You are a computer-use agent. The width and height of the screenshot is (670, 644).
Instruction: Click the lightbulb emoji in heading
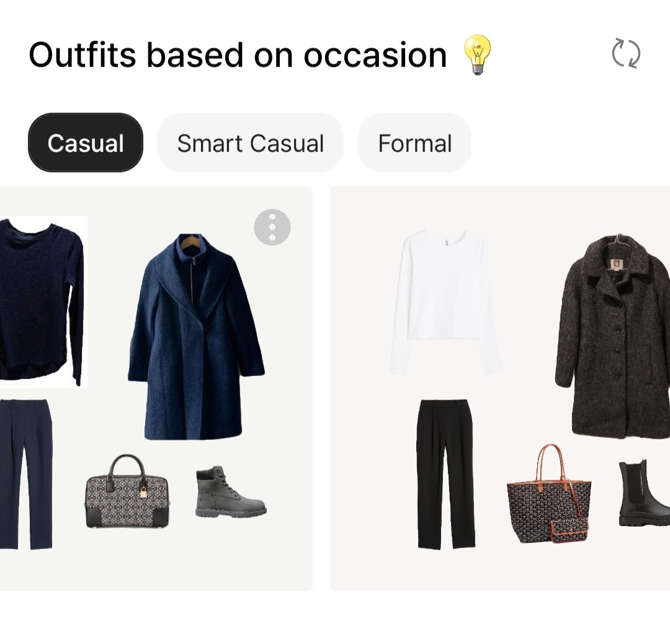click(x=477, y=55)
